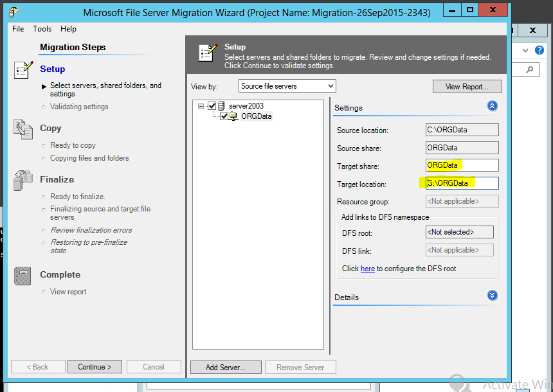Image resolution: width=553 pixels, height=392 pixels.
Task: Click the Back button
Action: click(x=38, y=367)
